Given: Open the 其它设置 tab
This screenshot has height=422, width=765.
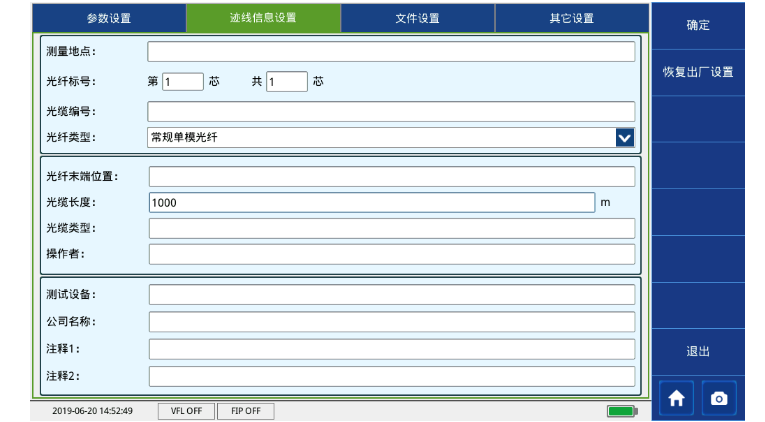Looking at the screenshot, I should (572, 18).
